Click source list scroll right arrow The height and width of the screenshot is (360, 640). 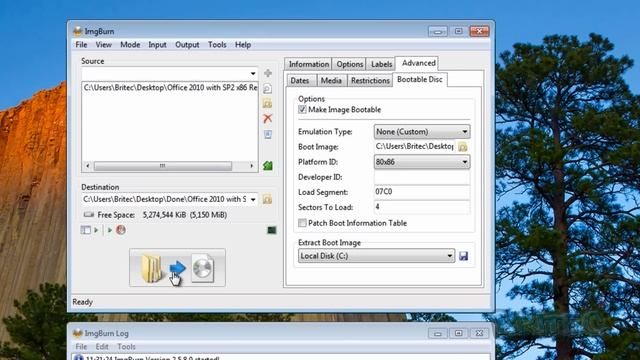tap(251, 166)
